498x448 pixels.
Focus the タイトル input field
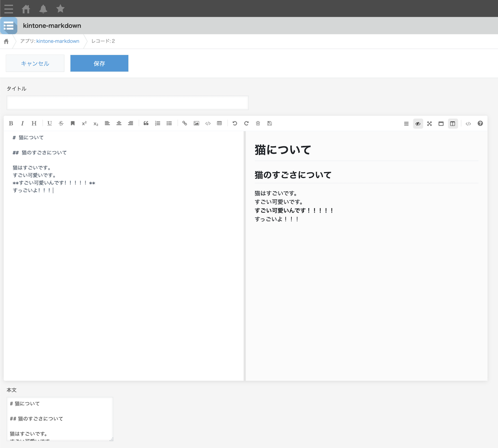click(127, 103)
